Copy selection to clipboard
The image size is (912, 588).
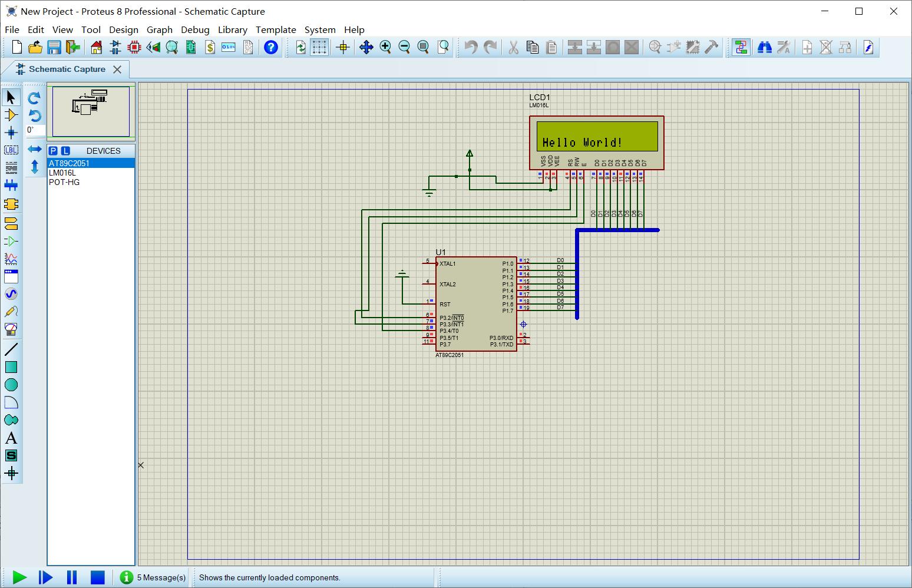(533, 47)
